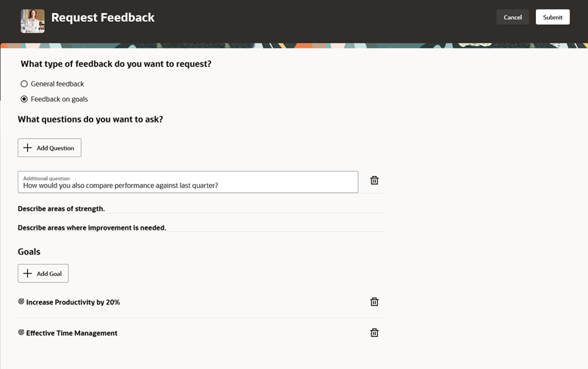
Task: Click 'Describe areas of strength' question
Action: click(62, 209)
